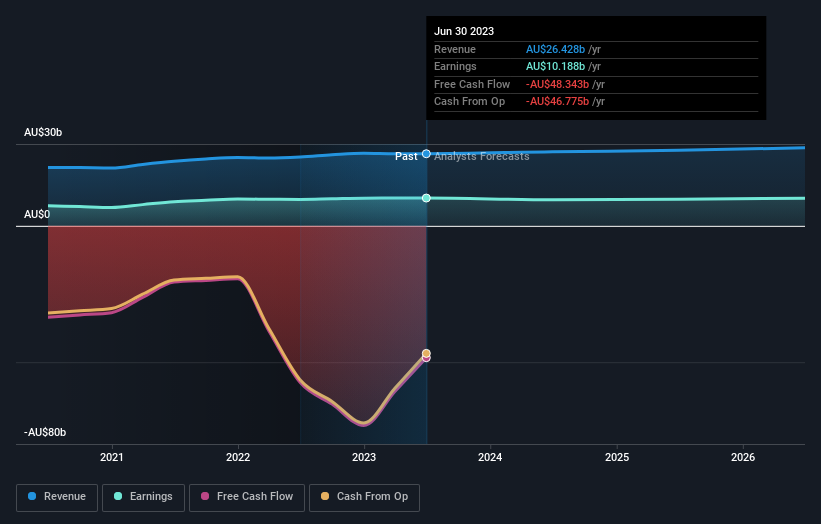821x524 pixels.
Task: Click the -AU$48.343b free cash flow value
Action: [x=557, y=84]
